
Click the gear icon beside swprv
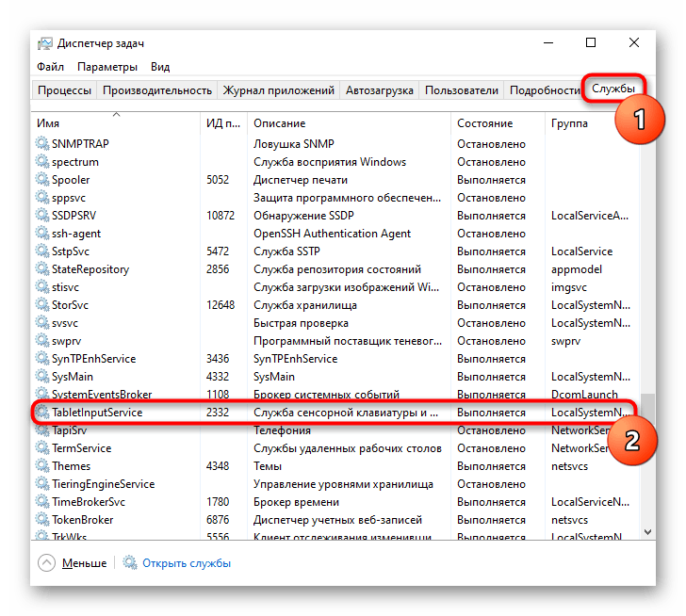[42, 340]
